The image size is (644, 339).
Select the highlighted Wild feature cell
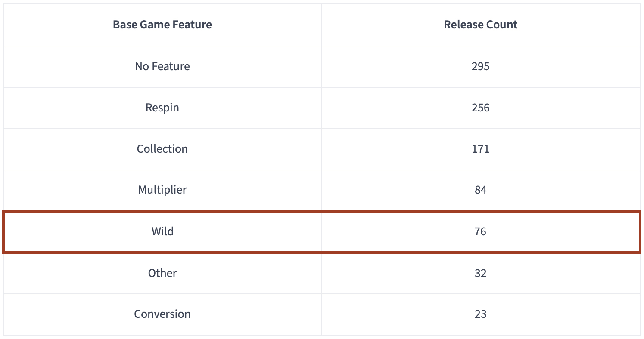(162, 231)
